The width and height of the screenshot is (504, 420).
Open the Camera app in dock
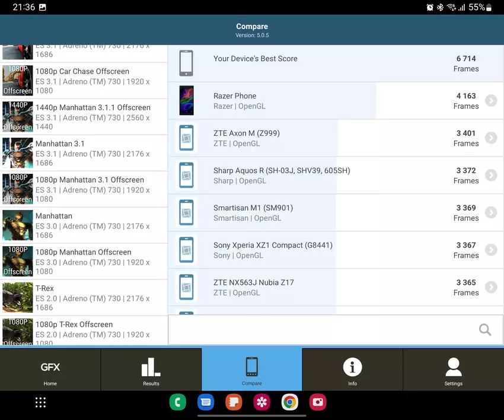318,403
